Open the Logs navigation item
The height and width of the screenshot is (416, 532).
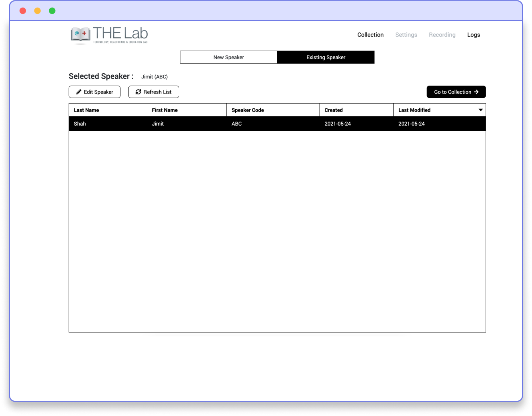tap(474, 35)
